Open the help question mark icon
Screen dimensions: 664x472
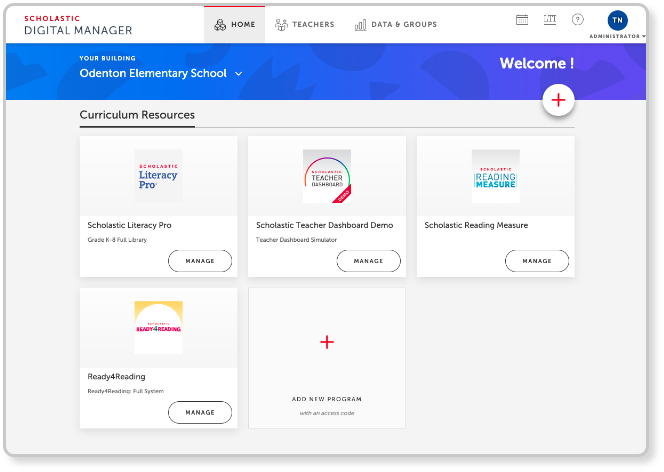pyautogui.click(x=578, y=19)
